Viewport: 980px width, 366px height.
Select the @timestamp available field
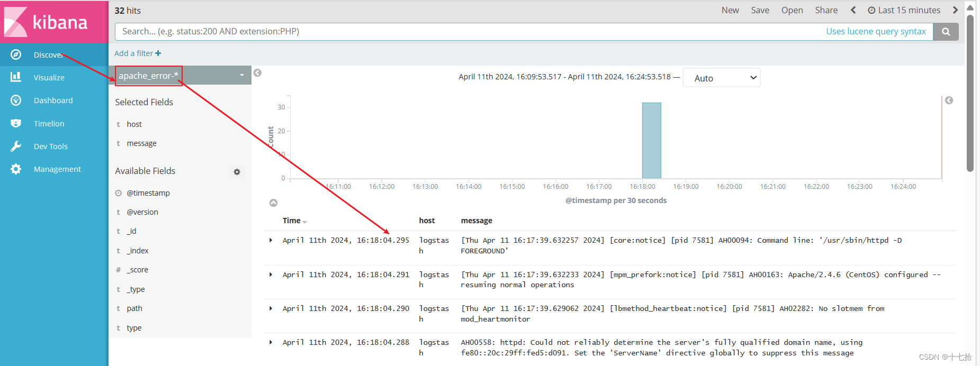coord(148,193)
